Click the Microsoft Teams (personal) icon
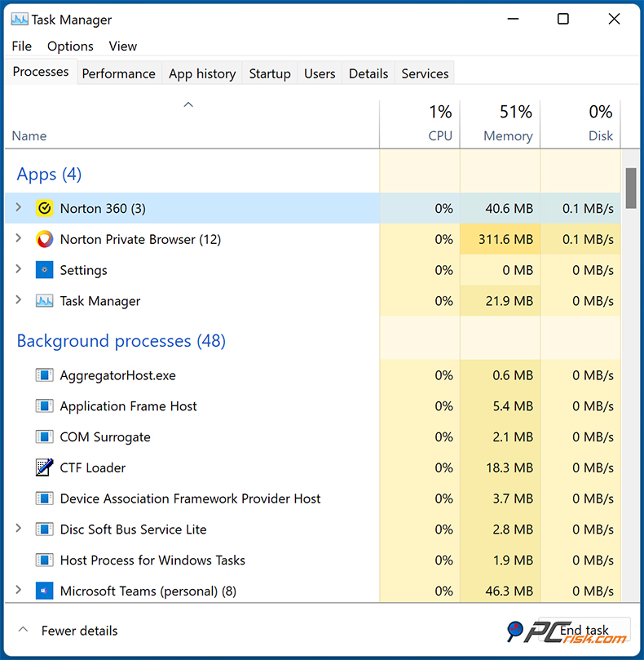This screenshot has height=660, width=644. pos(44,591)
